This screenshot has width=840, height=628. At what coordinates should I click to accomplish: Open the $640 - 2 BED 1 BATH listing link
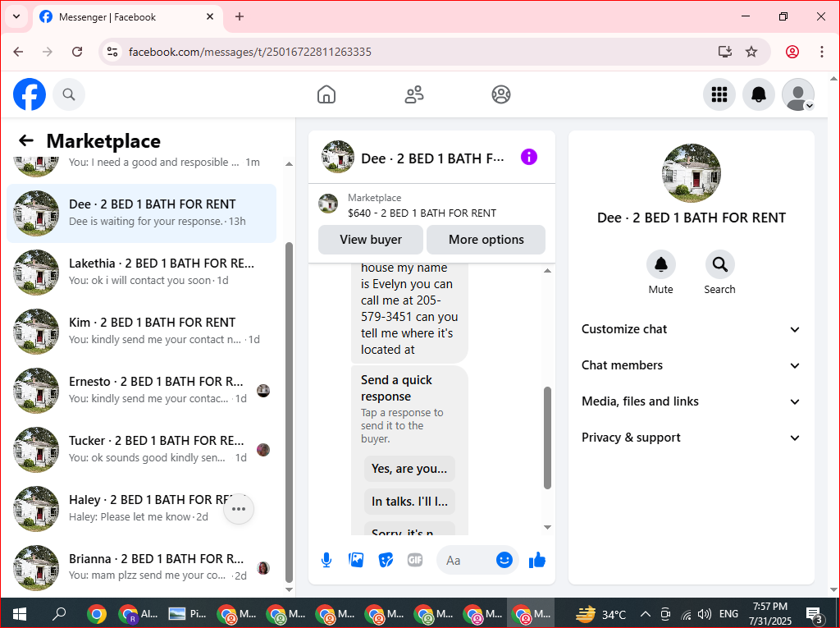(422, 213)
